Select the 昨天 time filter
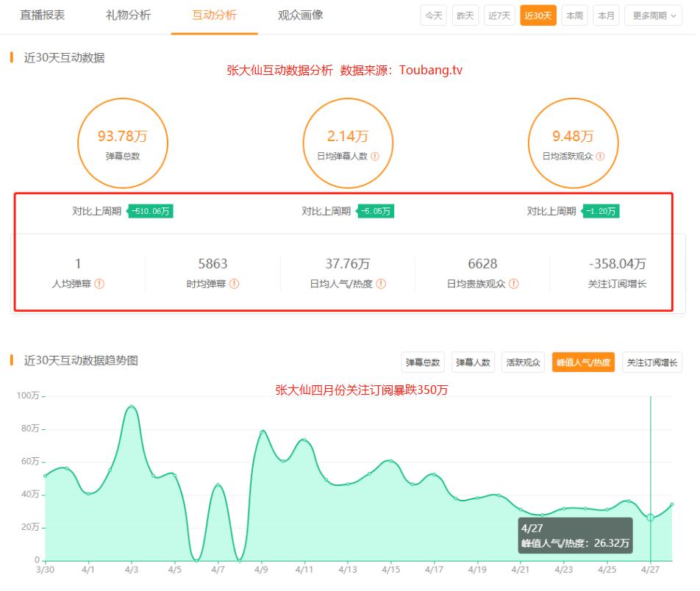The height and width of the screenshot is (591, 700). tap(465, 15)
